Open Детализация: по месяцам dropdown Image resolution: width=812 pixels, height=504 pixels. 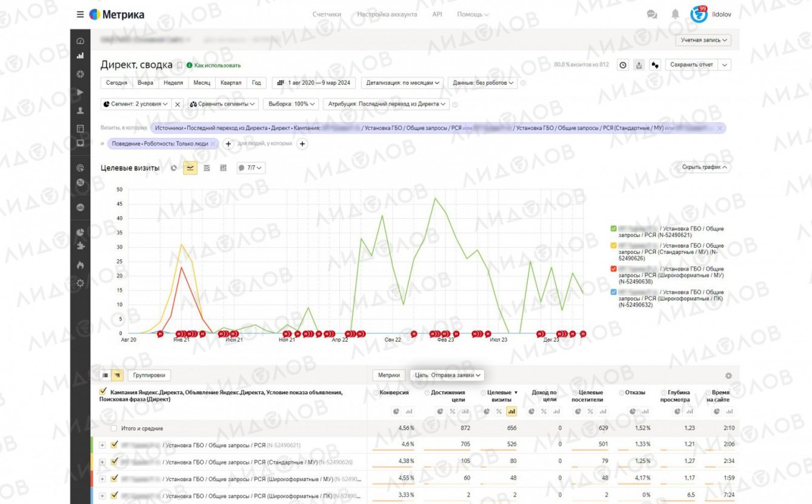tap(403, 82)
